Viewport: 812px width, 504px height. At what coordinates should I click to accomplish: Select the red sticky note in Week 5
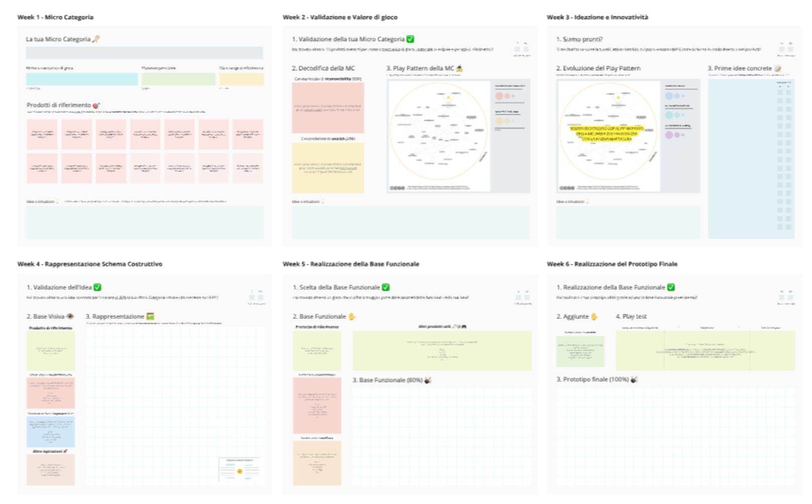coord(317,406)
